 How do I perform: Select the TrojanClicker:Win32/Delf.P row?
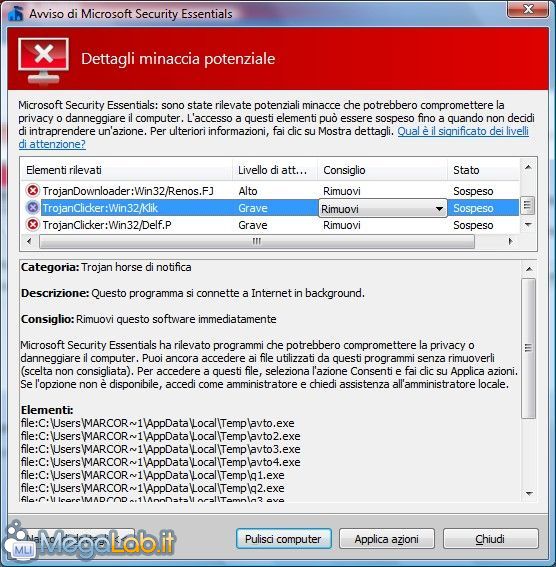[x=270, y=225]
